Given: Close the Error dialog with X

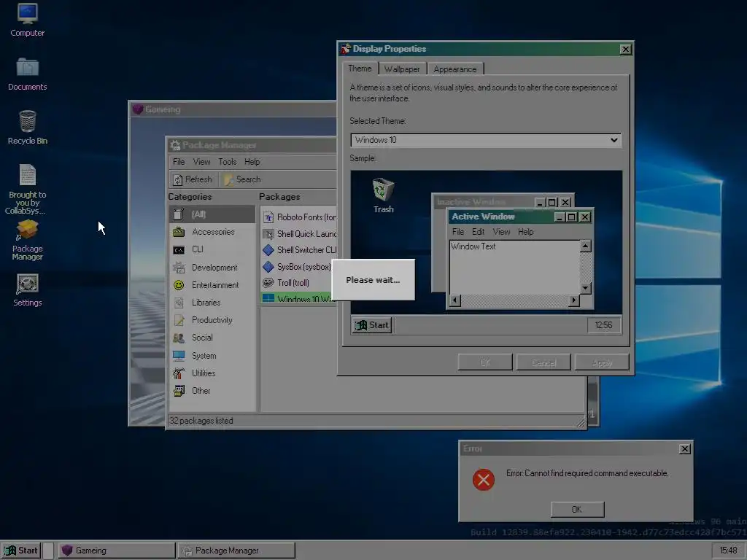Looking at the screenshot, I should pos(684,449).
